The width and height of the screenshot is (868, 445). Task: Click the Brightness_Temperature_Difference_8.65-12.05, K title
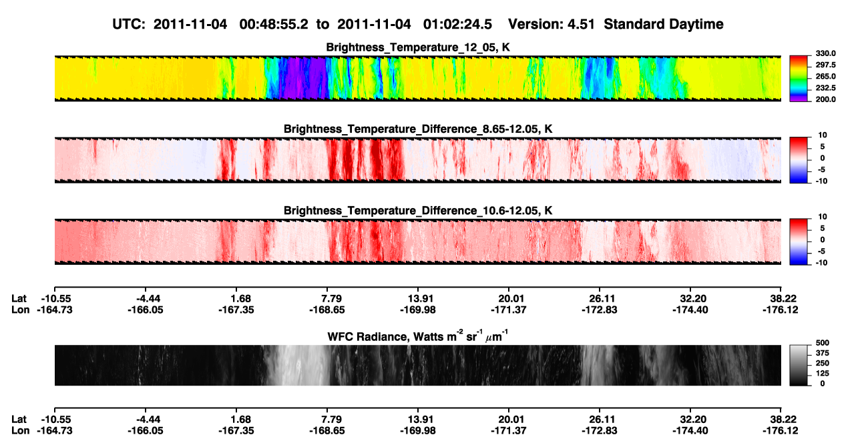(x=418, y=128)
